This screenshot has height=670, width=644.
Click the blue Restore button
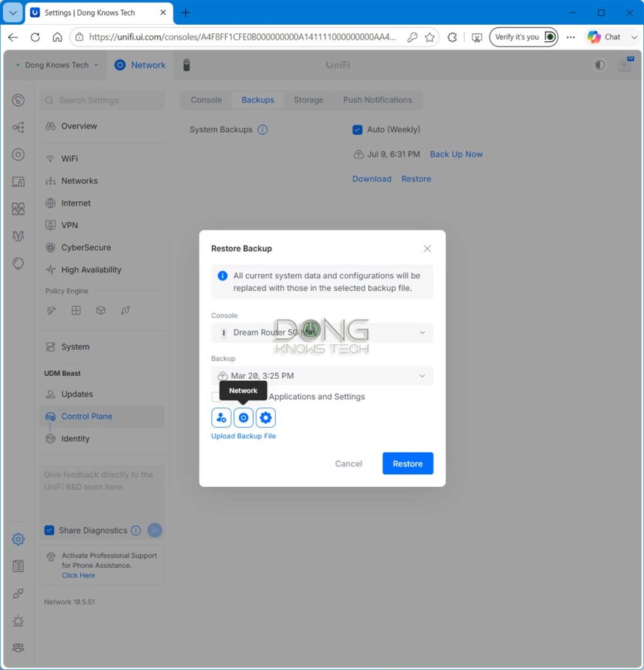[408, 464]
